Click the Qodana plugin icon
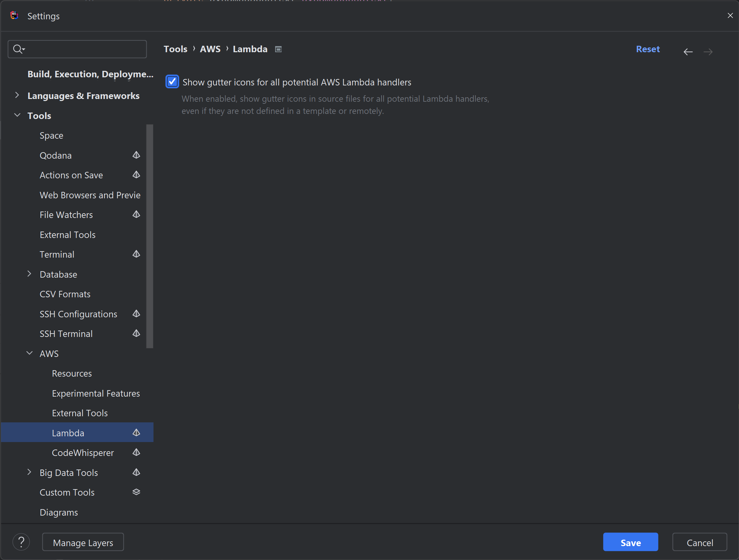This screenshot has width=739, height=560. [x=136, y=155]
